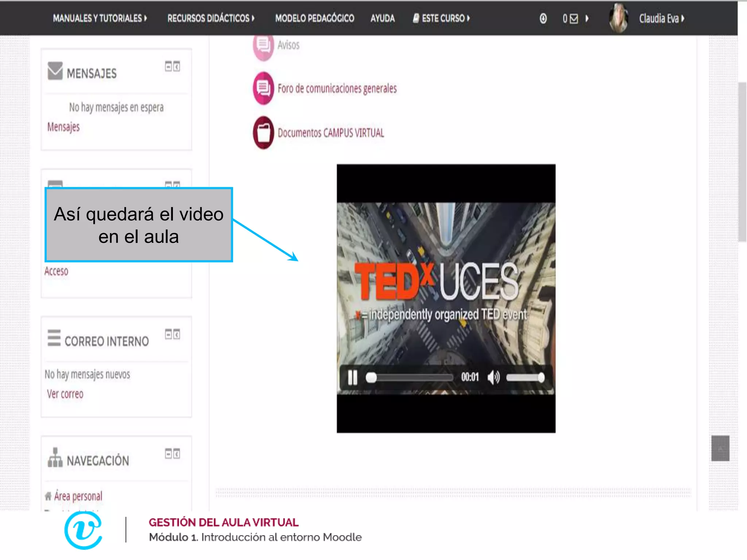
Task: Pause the TEDx UCES video
Action: point(352,377)
